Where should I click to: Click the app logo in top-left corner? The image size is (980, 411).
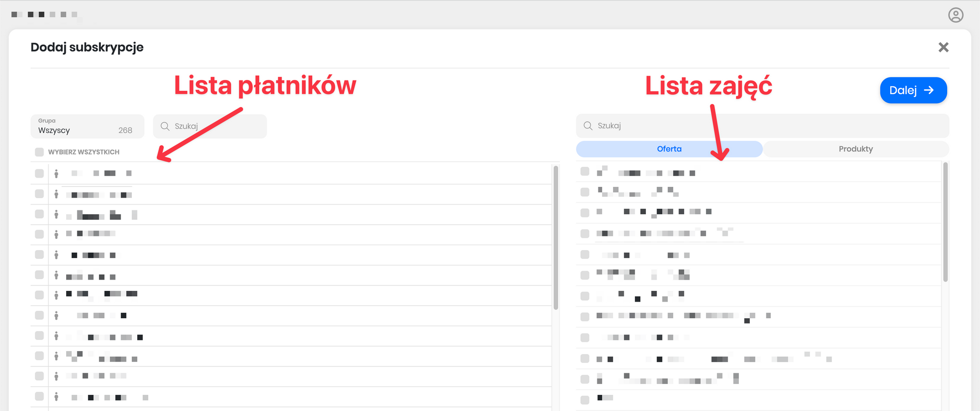coord(44,15)
